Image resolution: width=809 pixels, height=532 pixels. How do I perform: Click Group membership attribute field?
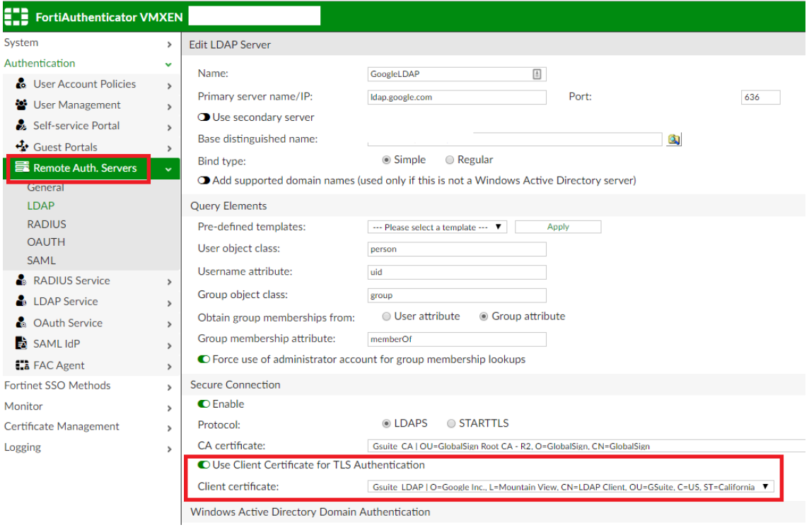click(x=457, y=339)
